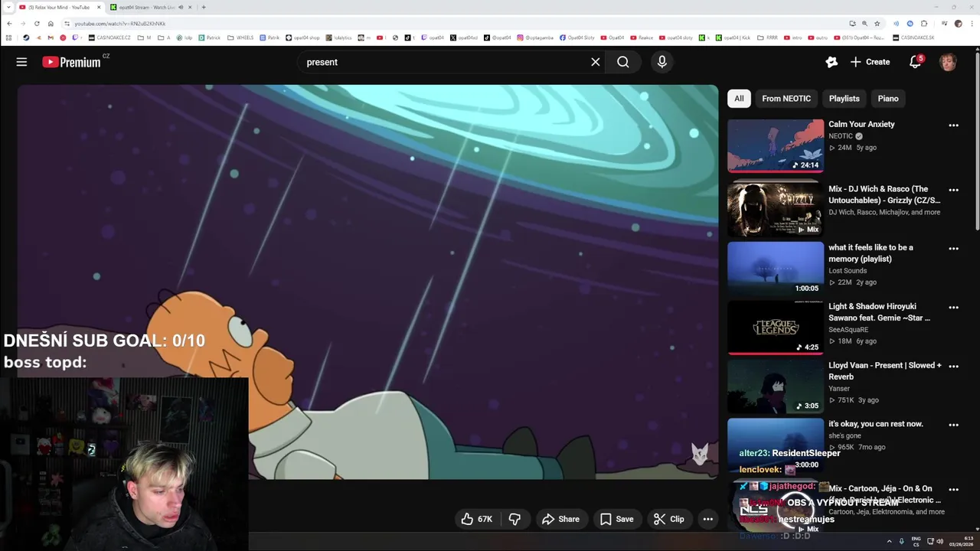Open the tab search dropdown arrow
This screenshot has width=980, height=551.
8,7
